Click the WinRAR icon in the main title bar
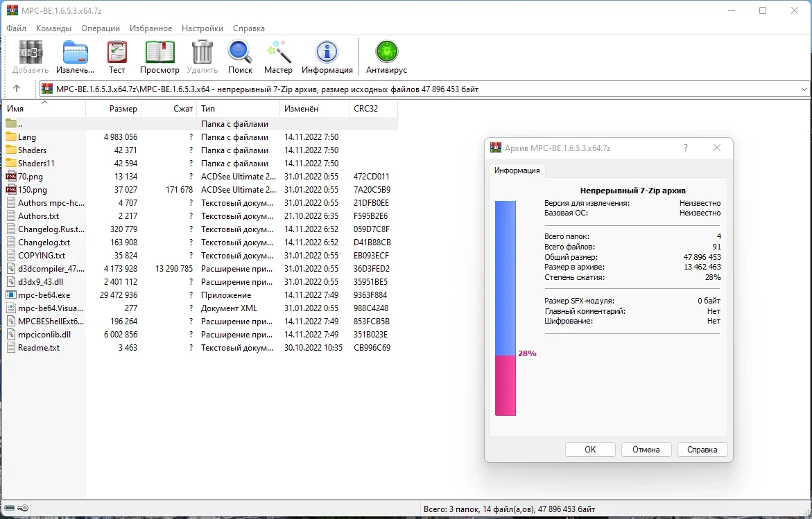This screenshot has height=519, width=812. click(12, 10)
